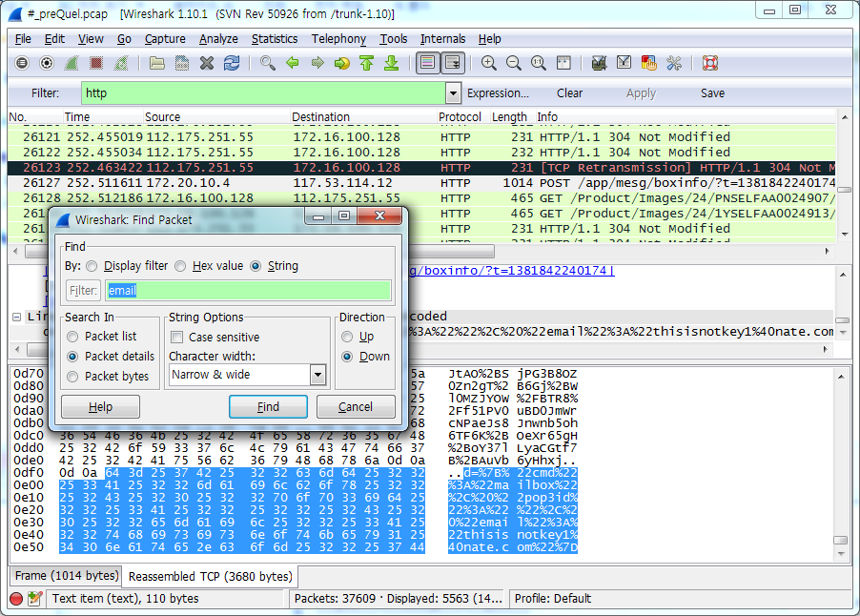
Task: Click the Cancel button in Find Packet
Action: (x=356, y=406)
